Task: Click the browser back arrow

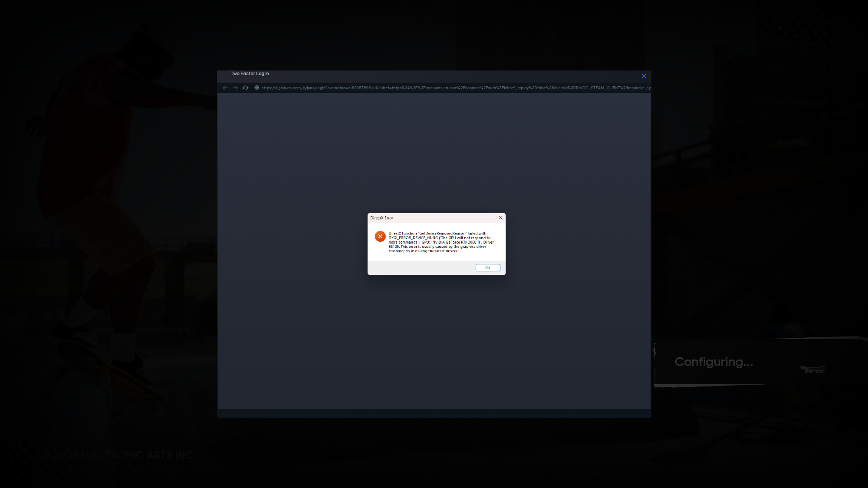Action: point(225,88)
